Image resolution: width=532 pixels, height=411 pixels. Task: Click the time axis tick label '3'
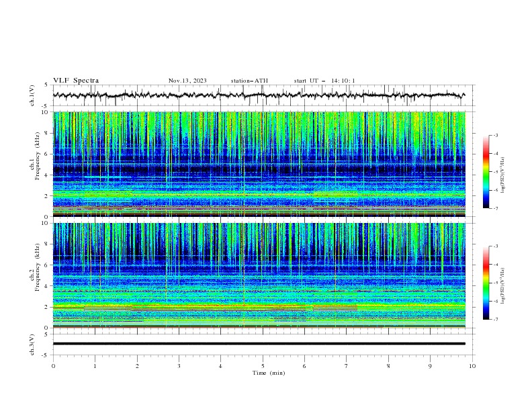pyautogui.click(x=179, y=366)
